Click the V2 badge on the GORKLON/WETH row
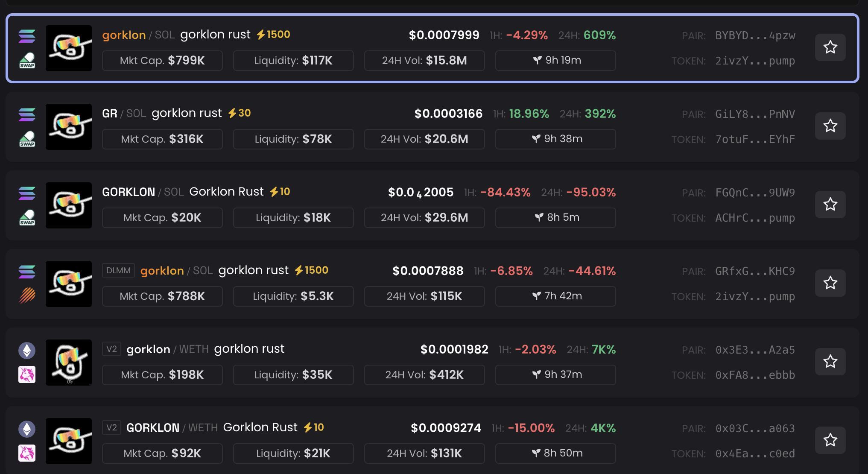 tap(111, 427)
